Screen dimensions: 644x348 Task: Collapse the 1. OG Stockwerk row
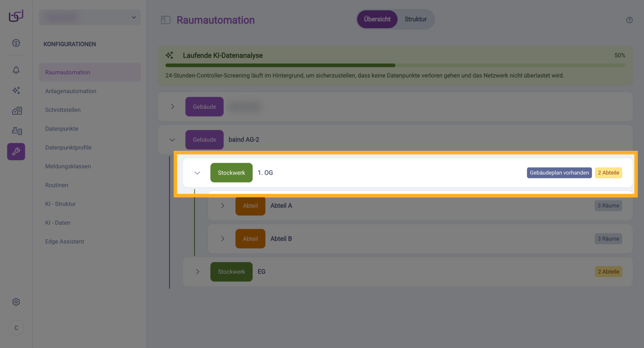197,173
